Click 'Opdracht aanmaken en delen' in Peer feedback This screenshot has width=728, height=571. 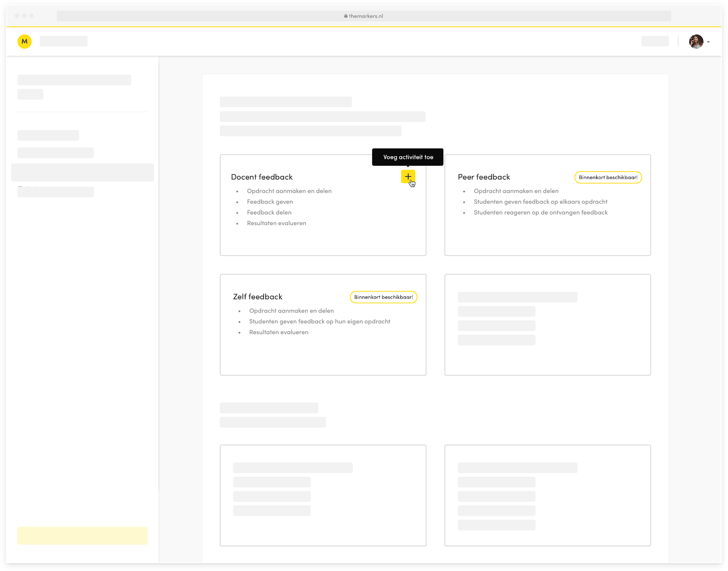(516, 191)
